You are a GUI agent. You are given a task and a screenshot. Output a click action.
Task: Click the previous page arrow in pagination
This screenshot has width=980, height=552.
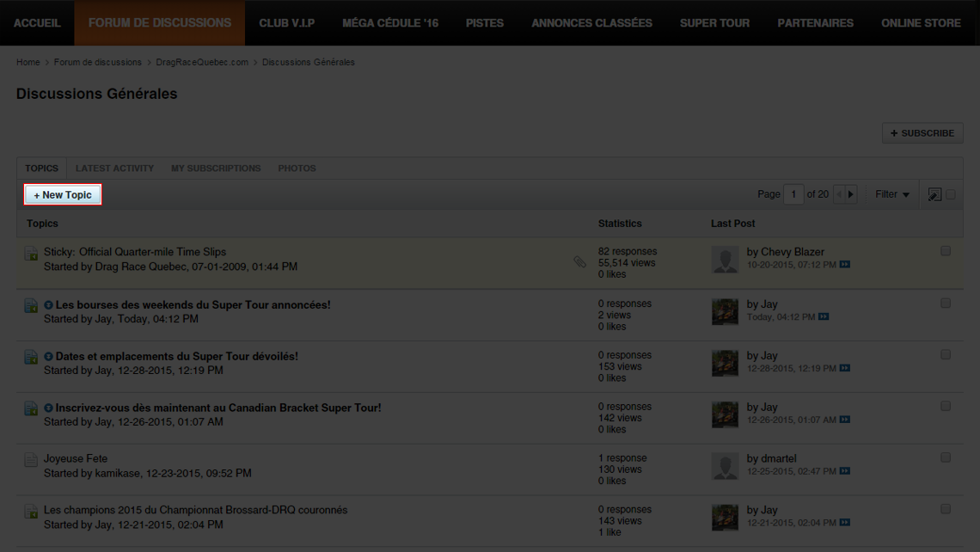pyautogui.click(x=839, y=194)
